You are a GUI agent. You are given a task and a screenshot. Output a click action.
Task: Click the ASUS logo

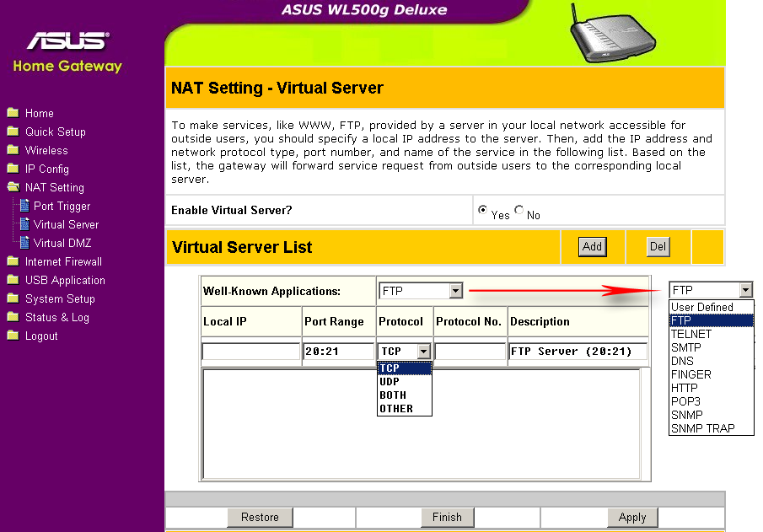click(68, 40)
